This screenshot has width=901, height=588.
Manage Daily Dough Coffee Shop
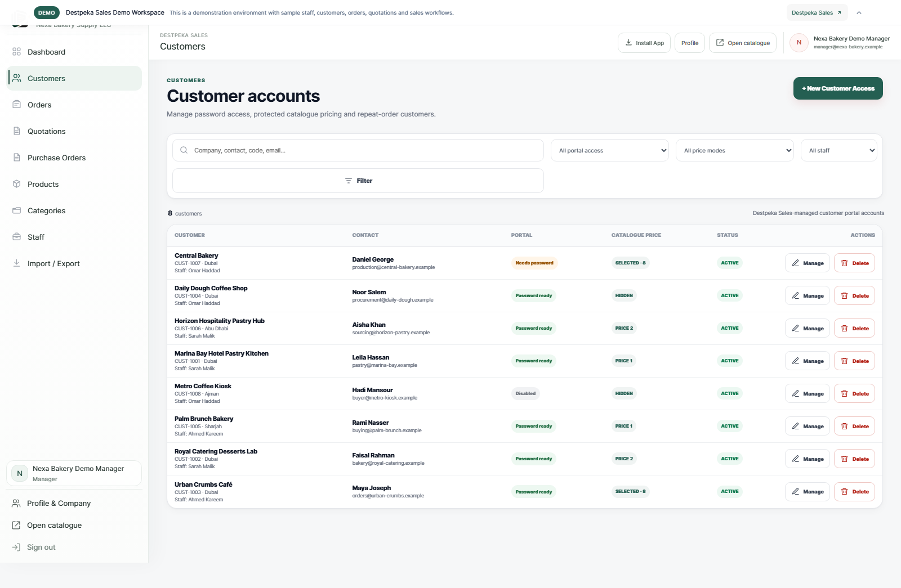point(808,295)
